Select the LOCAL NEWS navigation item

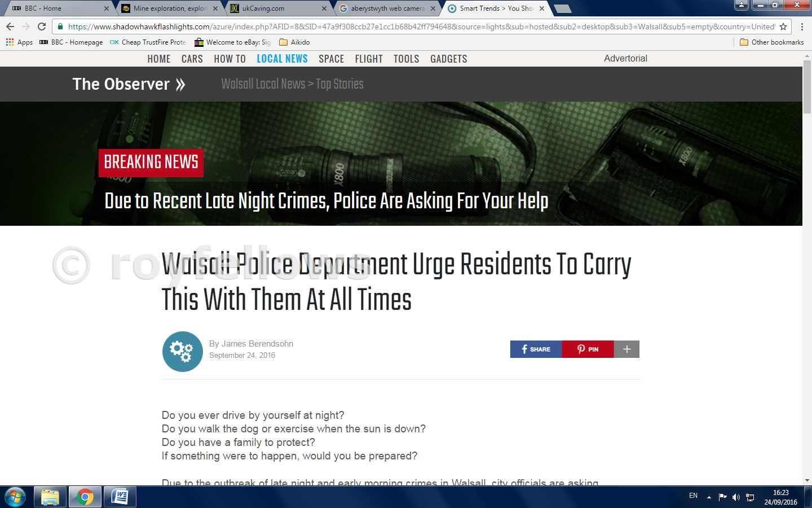(x=282, y=59)
